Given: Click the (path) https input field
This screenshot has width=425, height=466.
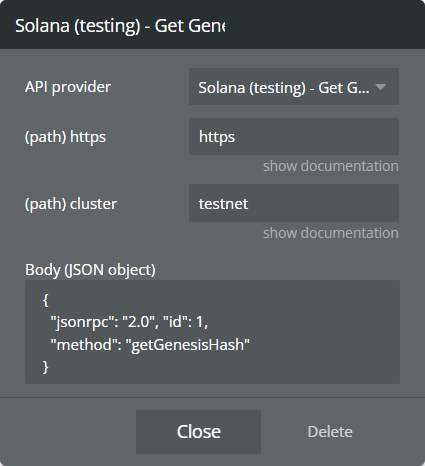Looking at the screenshot, I should [x=294, y=136].
